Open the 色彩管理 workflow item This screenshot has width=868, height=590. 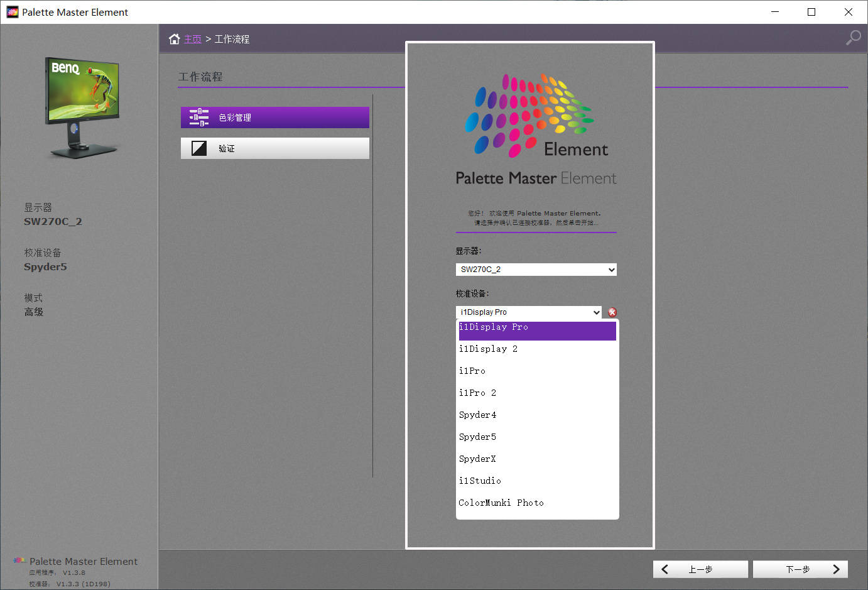point(275,117)
